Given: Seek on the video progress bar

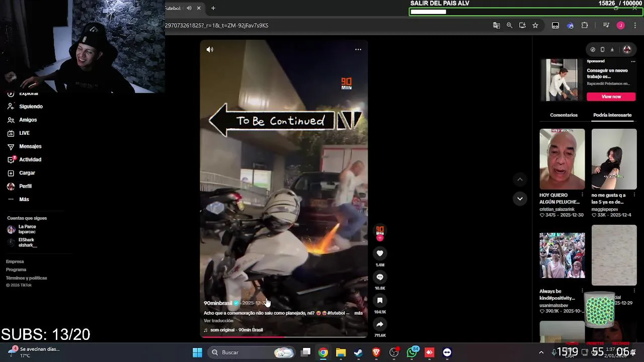Looking at the screenshot, I should [284, 337].
